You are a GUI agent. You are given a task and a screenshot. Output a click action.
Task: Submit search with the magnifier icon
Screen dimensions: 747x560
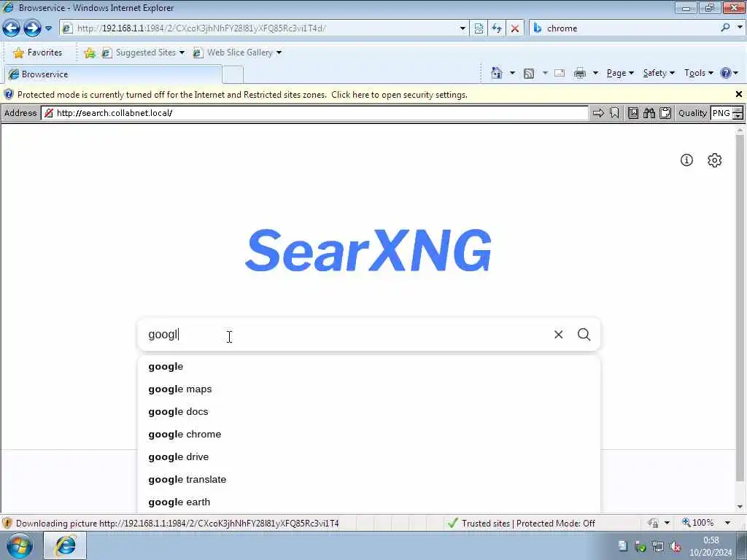click(584, 334)
